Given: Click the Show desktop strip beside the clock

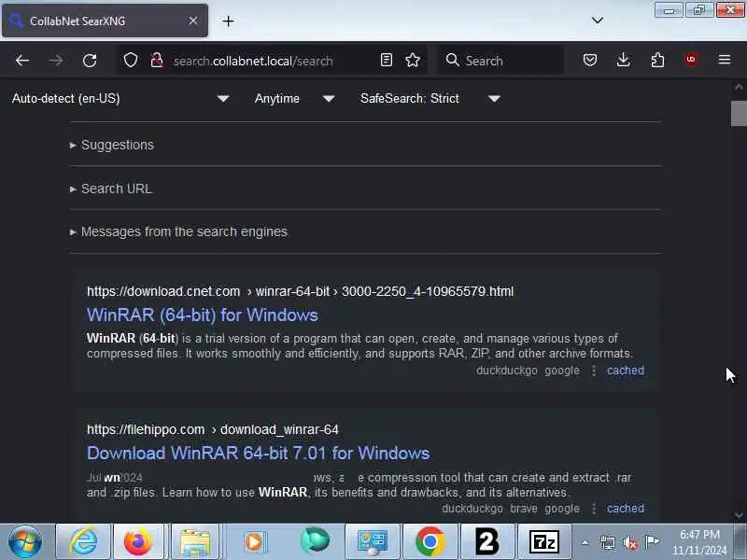Looking at the screenshot, I should (740, 542).
